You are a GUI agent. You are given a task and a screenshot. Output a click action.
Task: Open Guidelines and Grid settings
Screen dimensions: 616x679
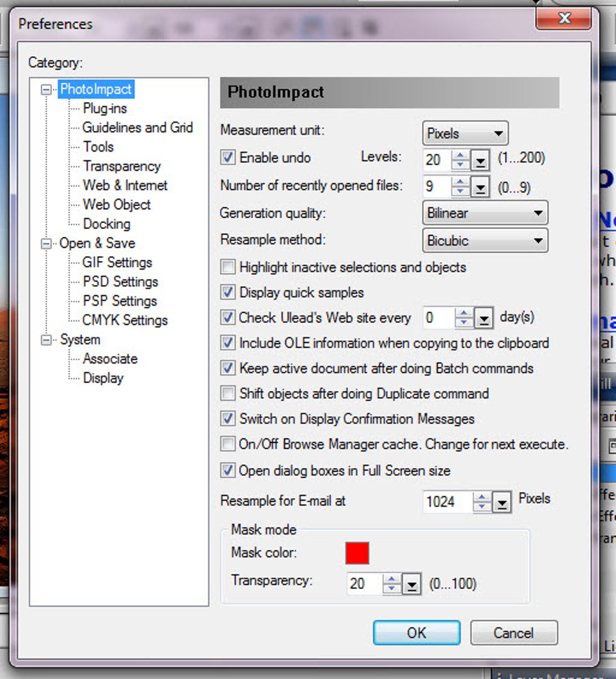[x=138, y=127]
